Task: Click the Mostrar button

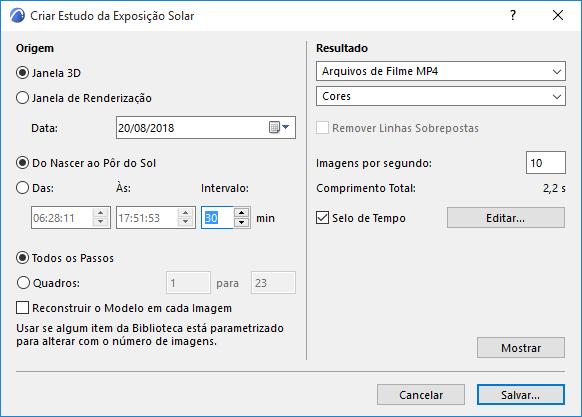Action: (x=521, y=348)
